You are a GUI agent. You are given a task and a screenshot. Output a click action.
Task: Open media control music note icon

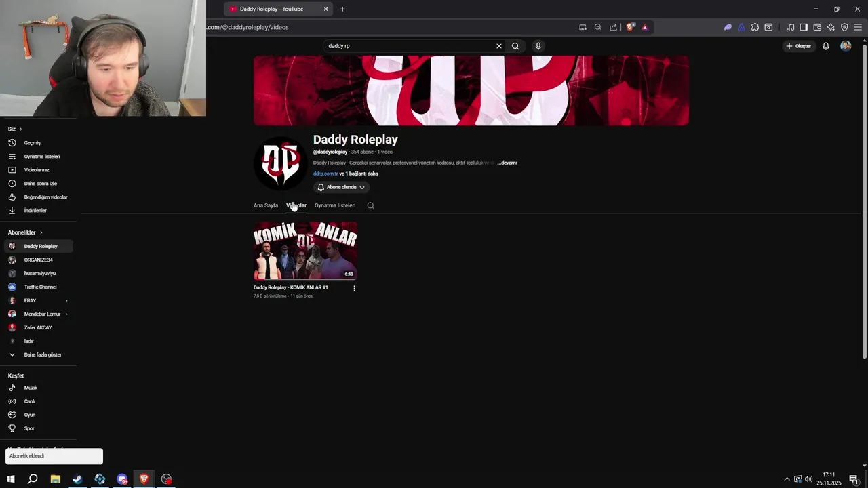[x=790, y=27]
